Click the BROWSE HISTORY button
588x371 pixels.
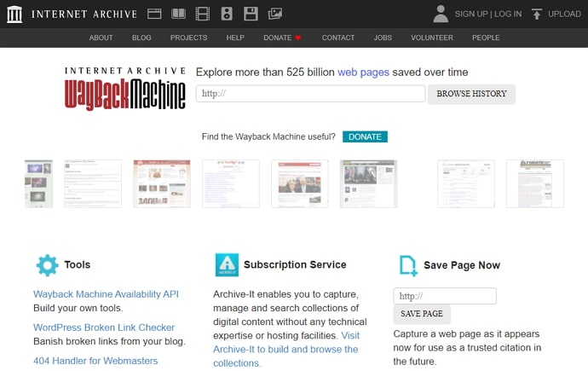click(x=471, y=94)
